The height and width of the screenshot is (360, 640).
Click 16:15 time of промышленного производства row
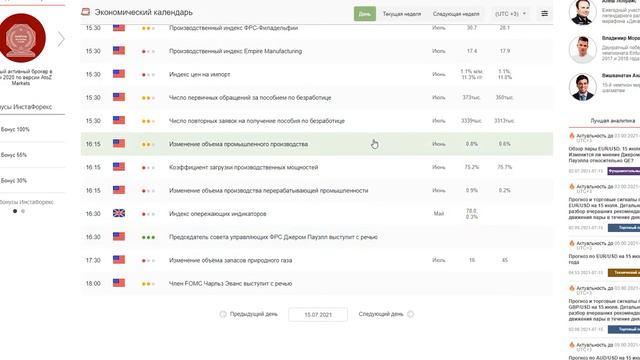tap(93, 144)
